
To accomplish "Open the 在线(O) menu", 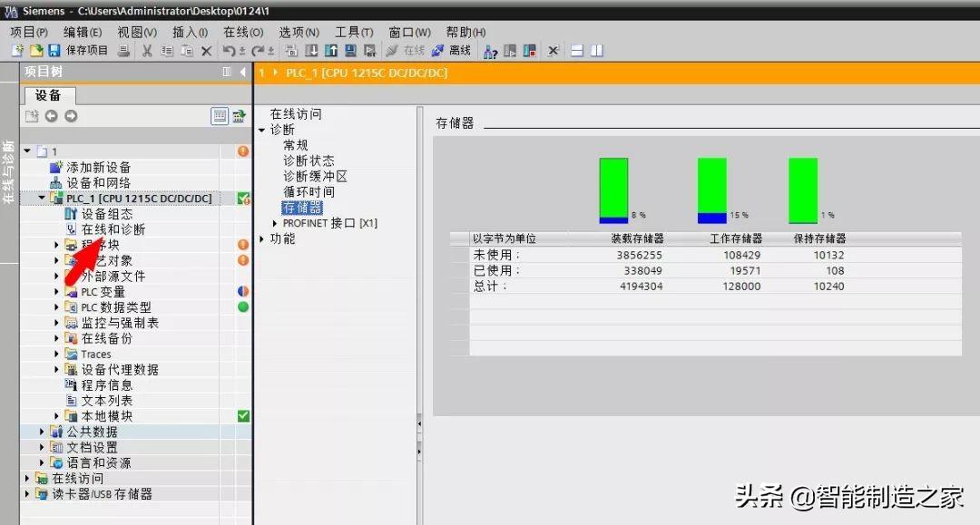I will tap(243, 32).
